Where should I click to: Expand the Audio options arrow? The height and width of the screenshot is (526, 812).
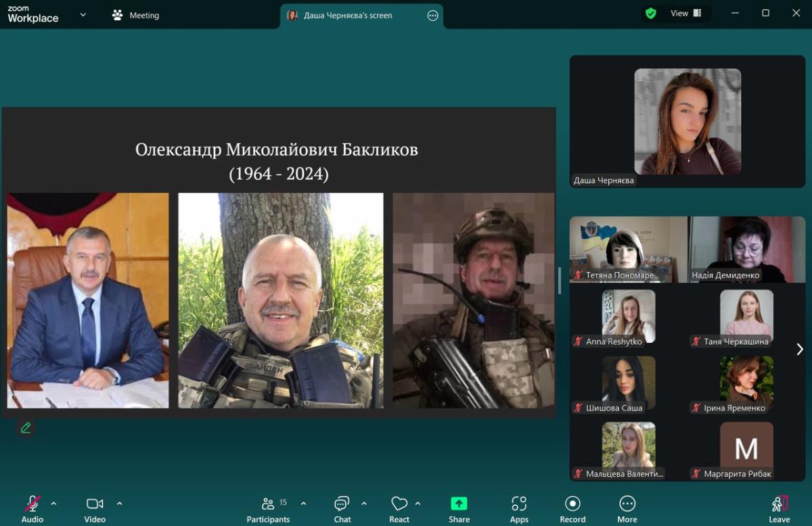click(53, 503)
